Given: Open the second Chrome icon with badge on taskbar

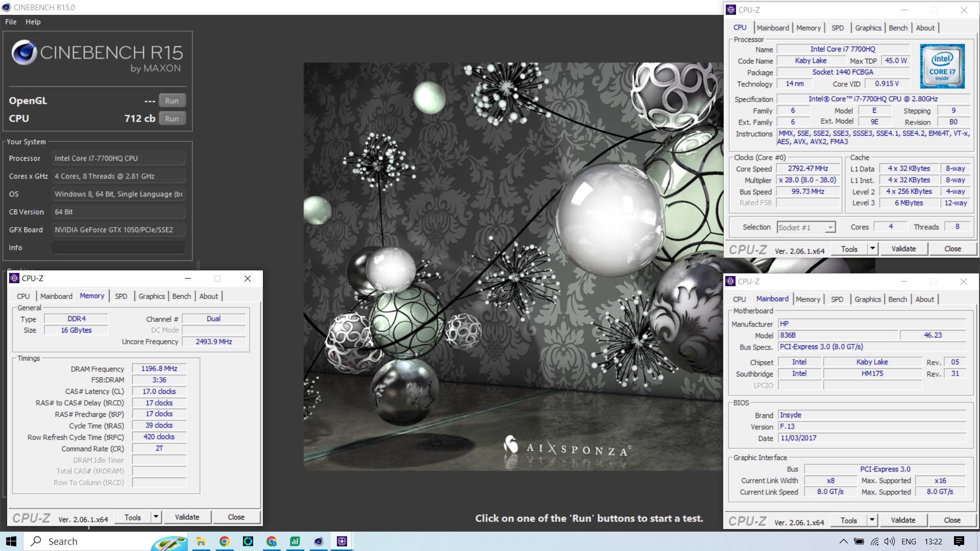Looking at the screenshot, I should coord(272,541).
